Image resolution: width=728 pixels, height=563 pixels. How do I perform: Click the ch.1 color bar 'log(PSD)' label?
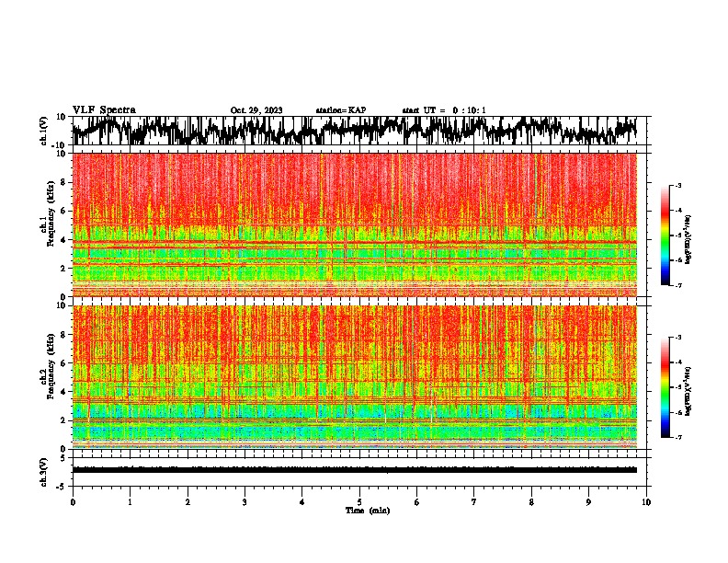(x=688, y=240)
